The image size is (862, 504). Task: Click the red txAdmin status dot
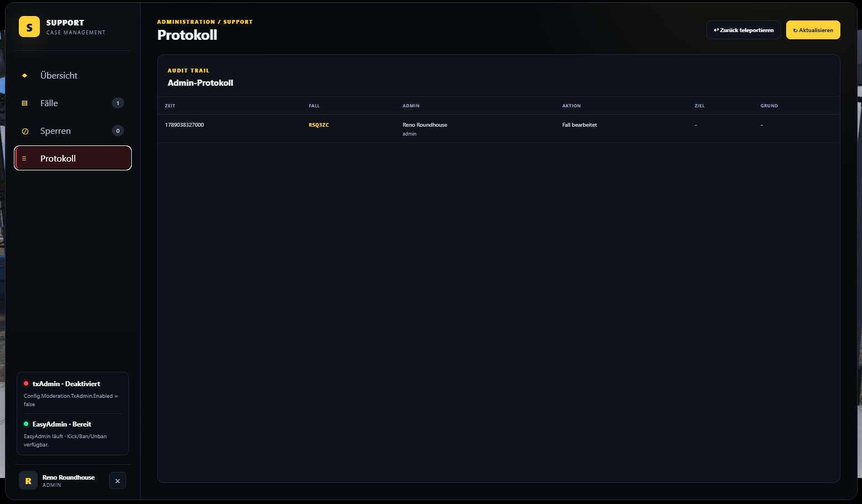(x=26, y=383)
